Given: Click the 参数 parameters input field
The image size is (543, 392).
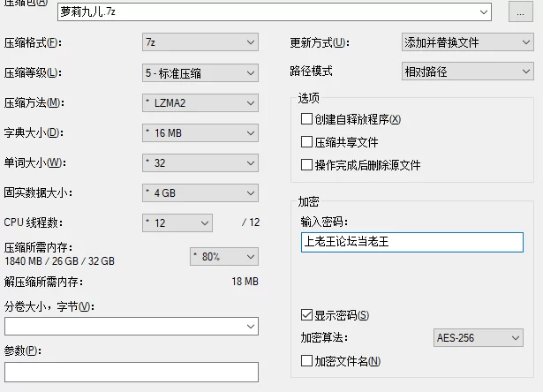Looking at the screenshot, I should pyautogui.click(x=132, y=373).
